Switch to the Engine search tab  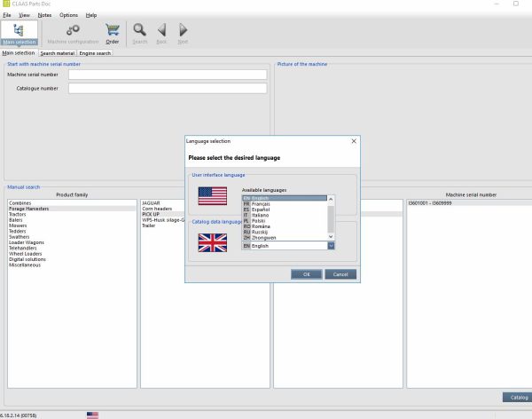pyautogui.click(x=95, y=53)
